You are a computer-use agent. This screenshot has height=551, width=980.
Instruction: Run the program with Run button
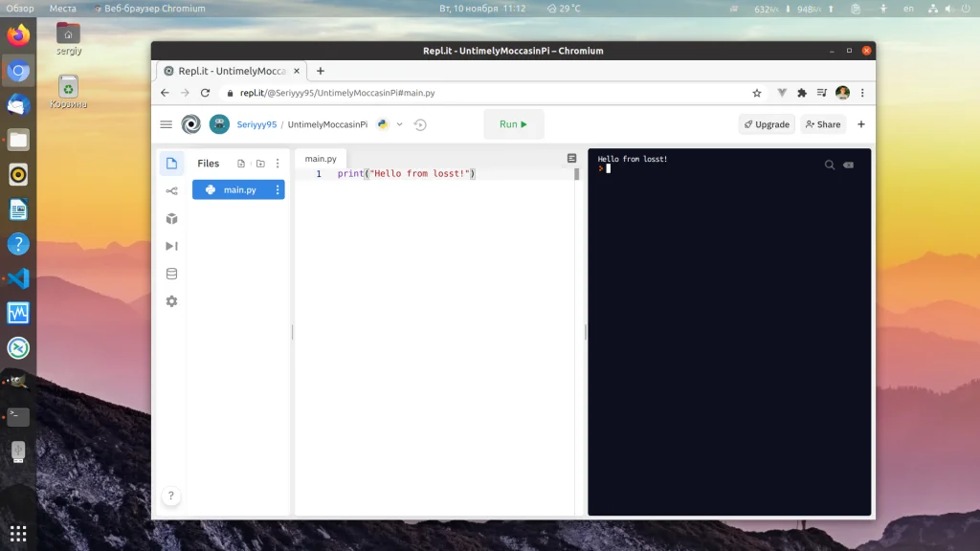pos(514,124)
